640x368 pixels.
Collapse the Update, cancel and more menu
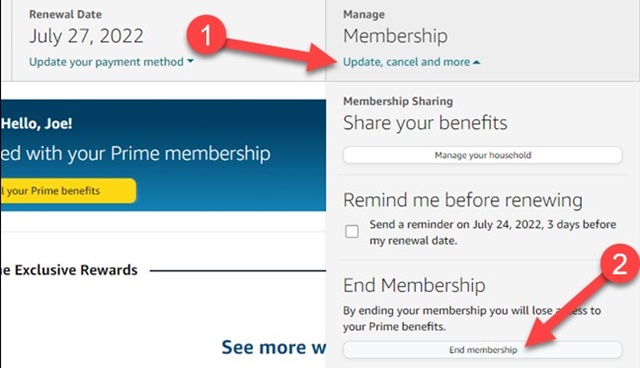[x=411, y=62]
